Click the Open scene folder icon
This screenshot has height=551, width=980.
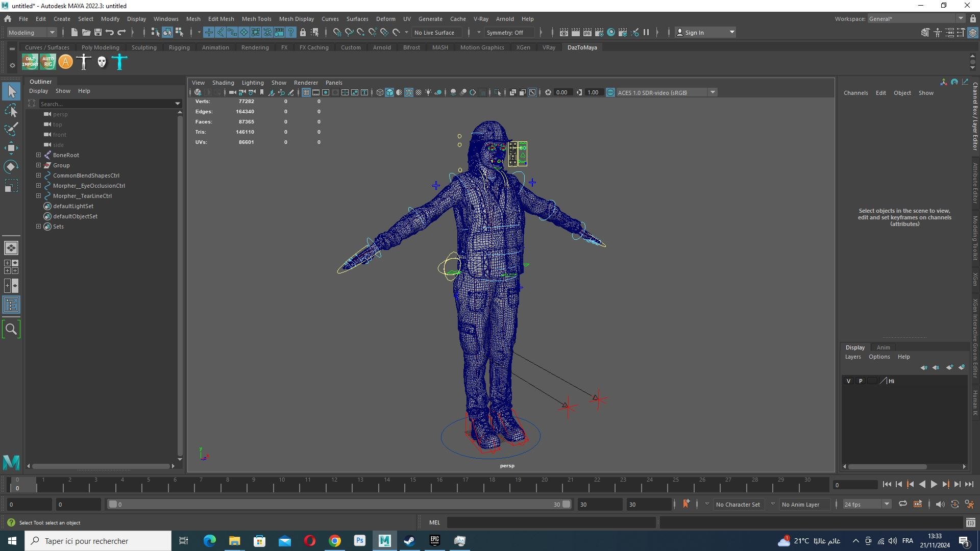tap(86, 32)
